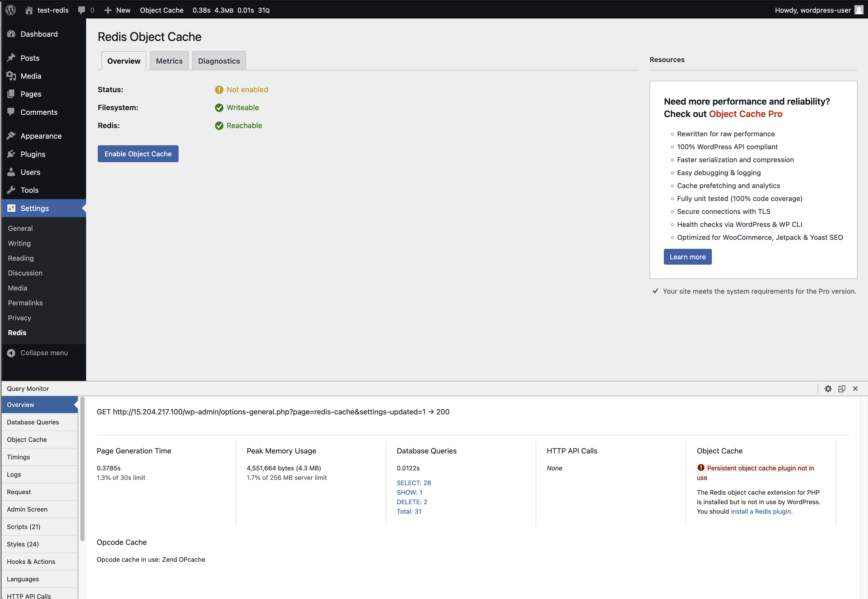Image resolution: width=868 pixels, height=599 pixels.
Task: Click the GET request URL text
Action: tap(273, 412)
